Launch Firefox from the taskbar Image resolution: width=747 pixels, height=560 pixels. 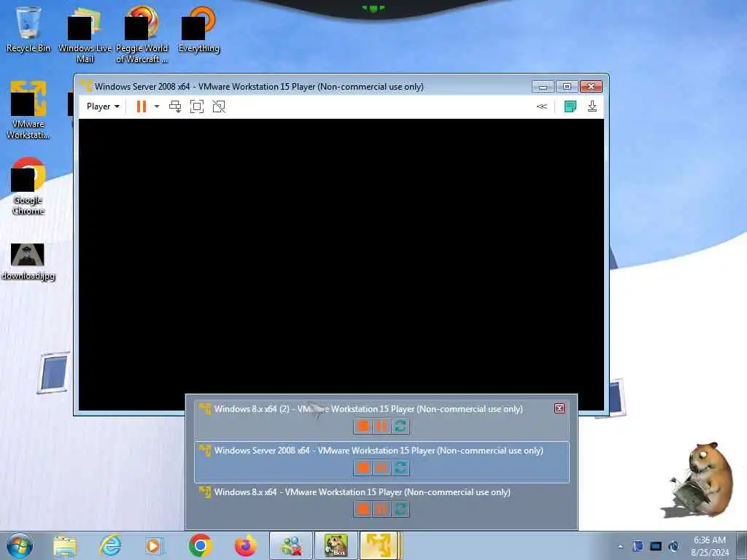tap(245, 545)
